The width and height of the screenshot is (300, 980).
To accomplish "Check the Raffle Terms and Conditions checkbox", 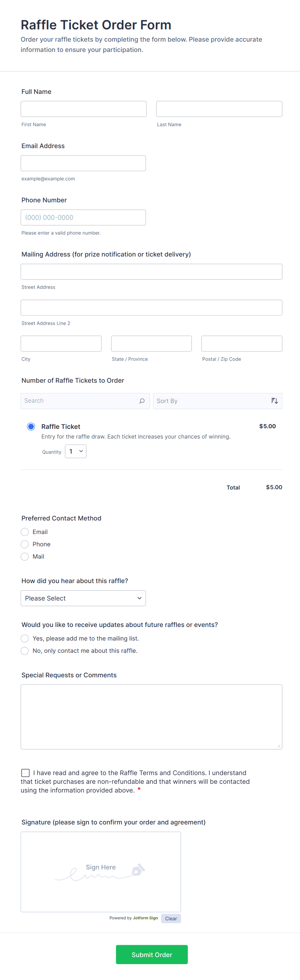I will click(25, 773).
